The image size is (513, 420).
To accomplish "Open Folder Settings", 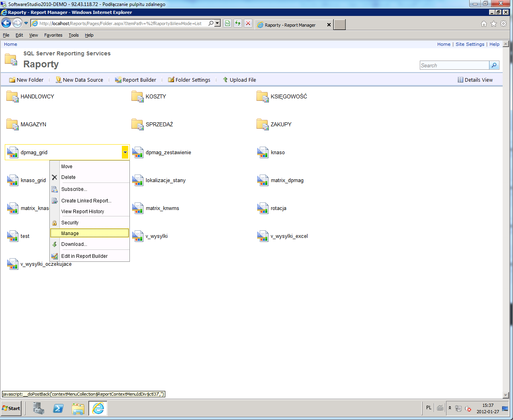I will 189,80.
